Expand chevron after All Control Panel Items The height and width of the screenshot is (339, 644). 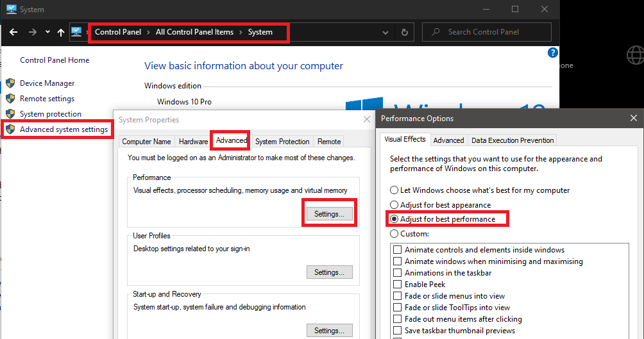point(241,33)
